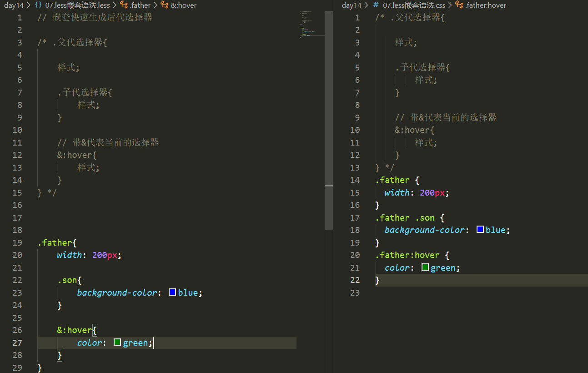Open green color picker in css file
Screen dimensions: 588x373
pyautogui.click(x=425, y=267)
